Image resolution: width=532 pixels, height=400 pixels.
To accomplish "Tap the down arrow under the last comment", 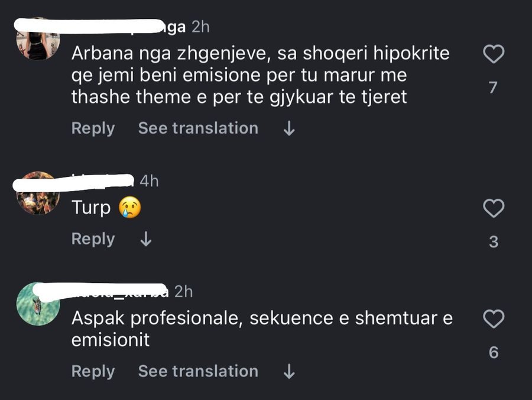I will [288, 371].
